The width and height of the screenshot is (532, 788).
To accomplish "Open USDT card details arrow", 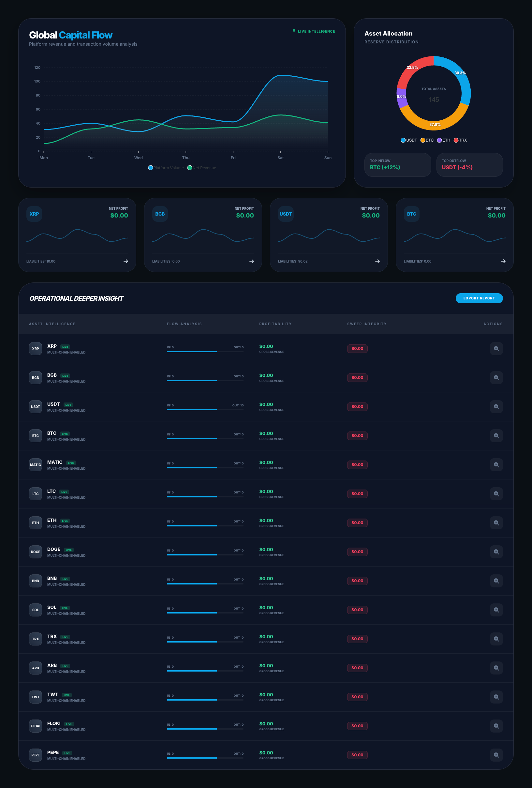I will (x=377, y=261).
